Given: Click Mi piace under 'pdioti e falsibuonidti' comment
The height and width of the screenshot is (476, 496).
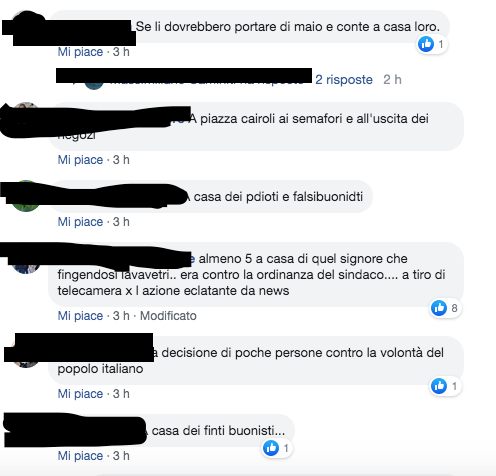Looking at the screenshot, I should pyautogui.click(x=80, y=222).
